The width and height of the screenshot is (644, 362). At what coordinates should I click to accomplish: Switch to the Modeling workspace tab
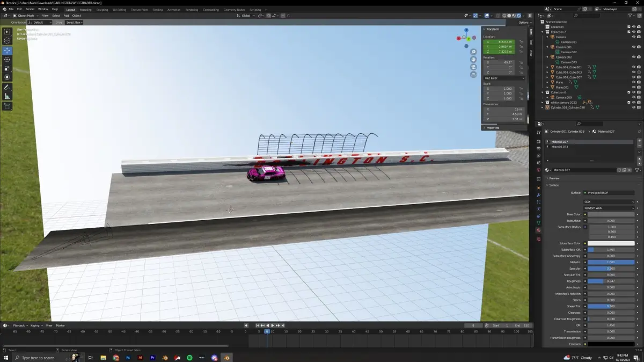(x=85, y=10)
